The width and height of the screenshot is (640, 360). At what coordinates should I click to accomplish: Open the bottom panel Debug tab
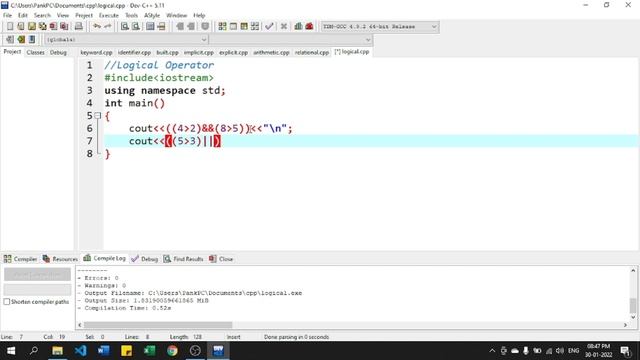coord(144,259)
